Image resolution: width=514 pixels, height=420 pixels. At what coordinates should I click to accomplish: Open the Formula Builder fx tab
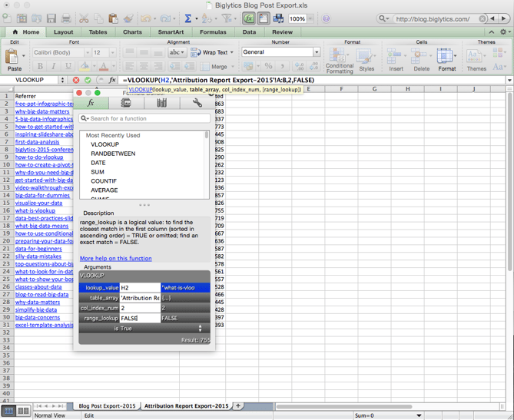[91, 103]
